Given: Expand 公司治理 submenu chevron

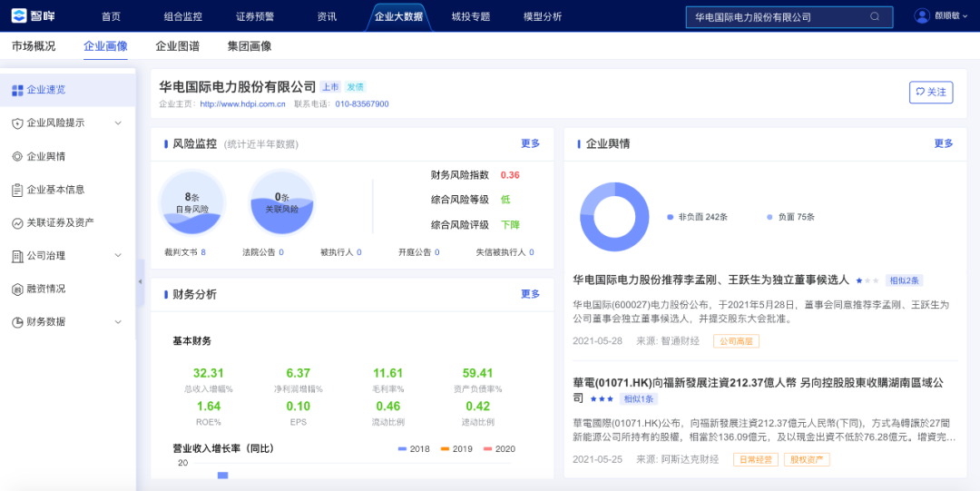Looking at the screenshot, I should click(x=118, y=256).
